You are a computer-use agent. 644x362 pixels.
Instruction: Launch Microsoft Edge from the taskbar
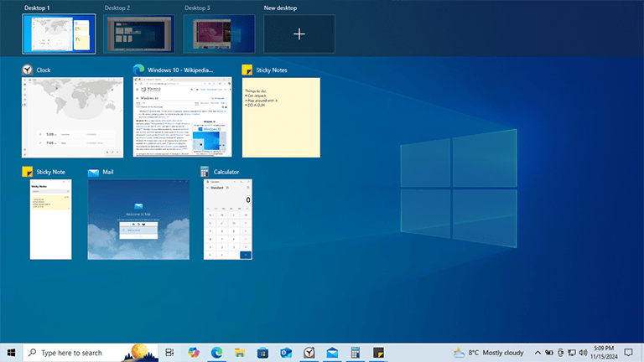tap(216, 353)
